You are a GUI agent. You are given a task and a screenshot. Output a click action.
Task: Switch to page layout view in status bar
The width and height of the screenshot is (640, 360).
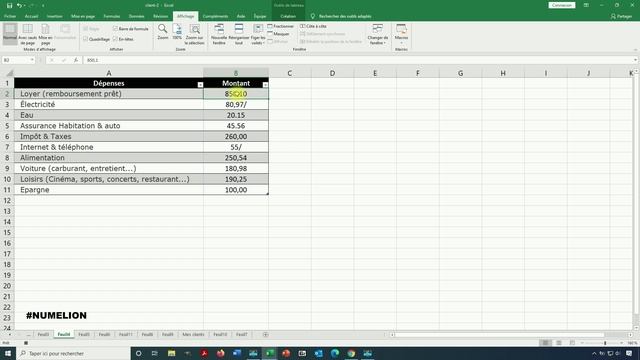(x=559, y=343)
